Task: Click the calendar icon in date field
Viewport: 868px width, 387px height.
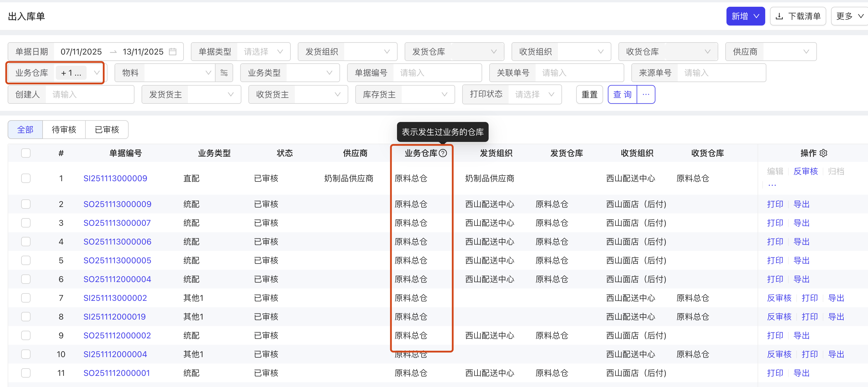Action: pos(173,52)
